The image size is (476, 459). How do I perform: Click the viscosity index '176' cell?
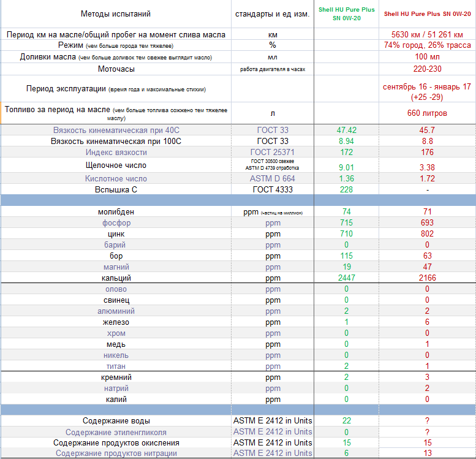point(427,152)
